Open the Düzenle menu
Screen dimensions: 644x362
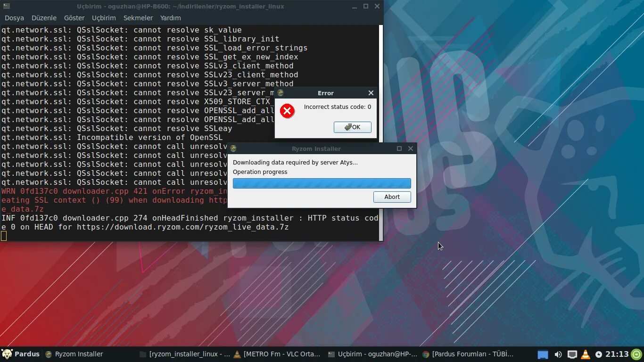[x=44, y=18]
